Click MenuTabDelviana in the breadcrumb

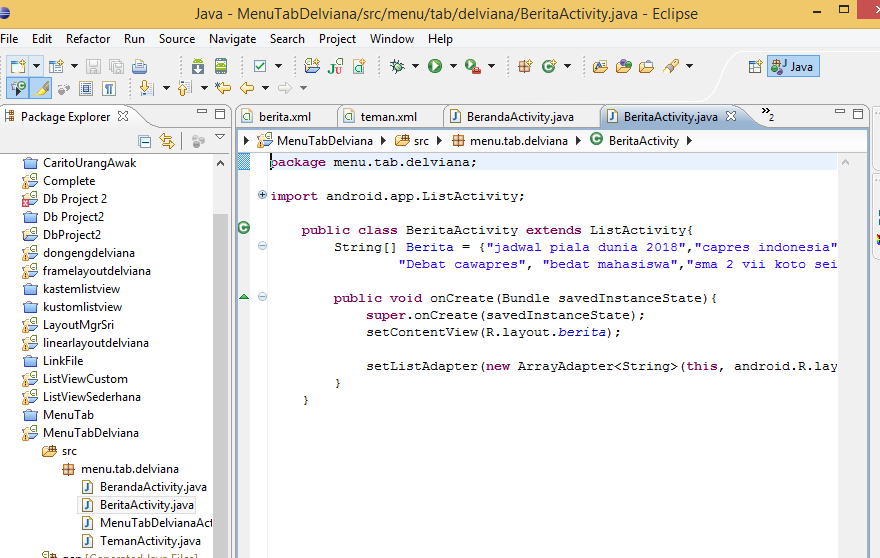point(324,141)
